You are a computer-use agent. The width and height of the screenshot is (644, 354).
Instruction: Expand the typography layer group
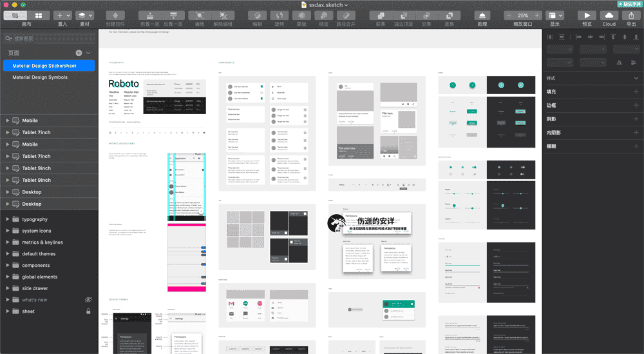(7, 219)
